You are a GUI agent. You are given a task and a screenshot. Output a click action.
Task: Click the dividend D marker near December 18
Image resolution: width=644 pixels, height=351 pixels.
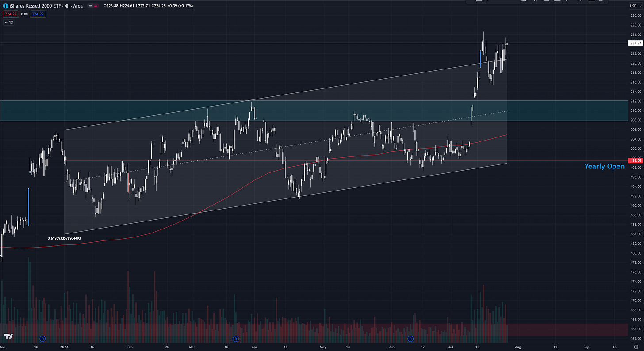[x=42, y=339]
